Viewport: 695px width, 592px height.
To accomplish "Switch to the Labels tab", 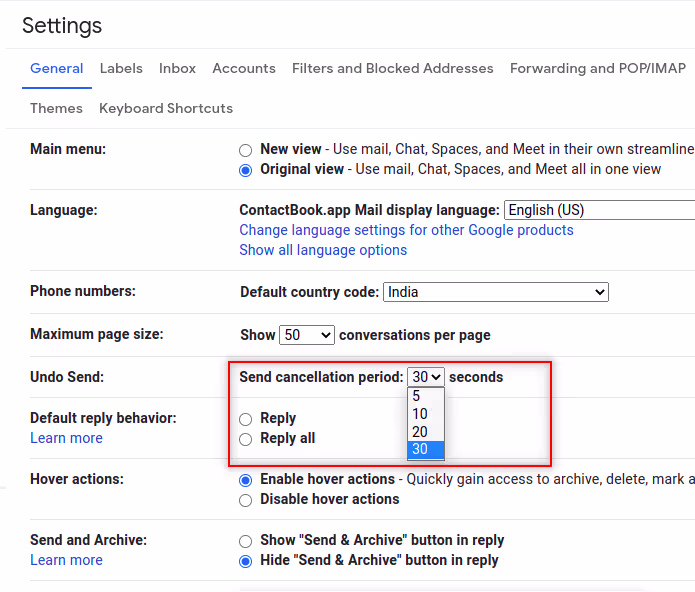I will coord(121,69).
